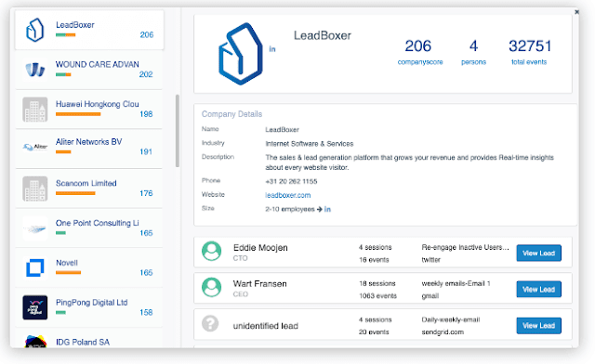
Task: Open the leadboxer.com website link
Action: tap(287, 195)
